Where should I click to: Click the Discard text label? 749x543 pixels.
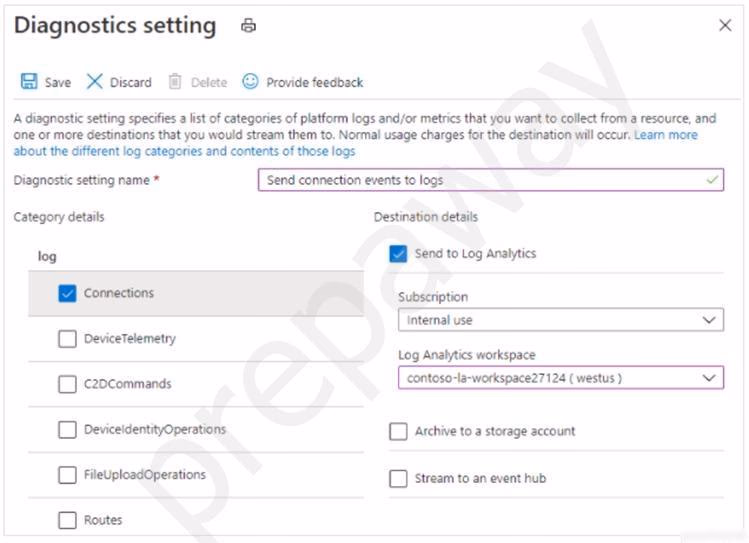(131, 83)
